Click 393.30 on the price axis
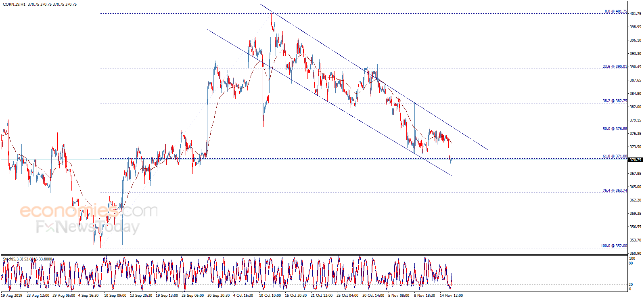This screenshot has height=300, width=644. click(x=635, y=54)
